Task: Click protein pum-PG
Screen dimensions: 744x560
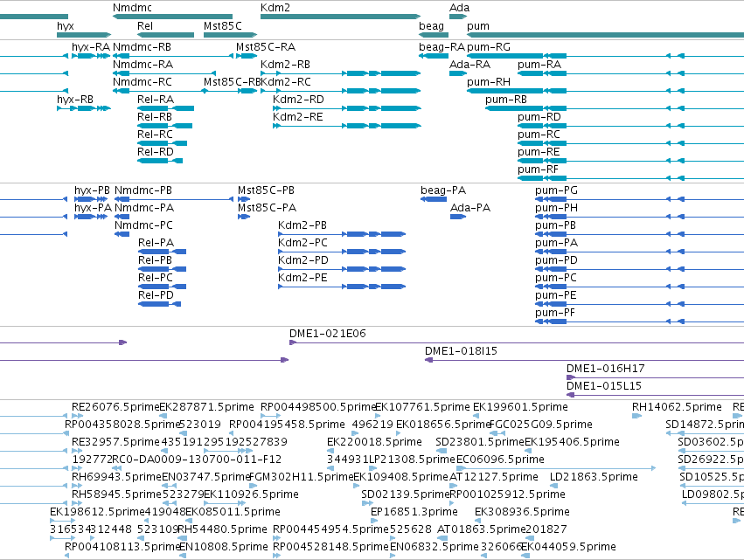Action: tap(557, 190)
